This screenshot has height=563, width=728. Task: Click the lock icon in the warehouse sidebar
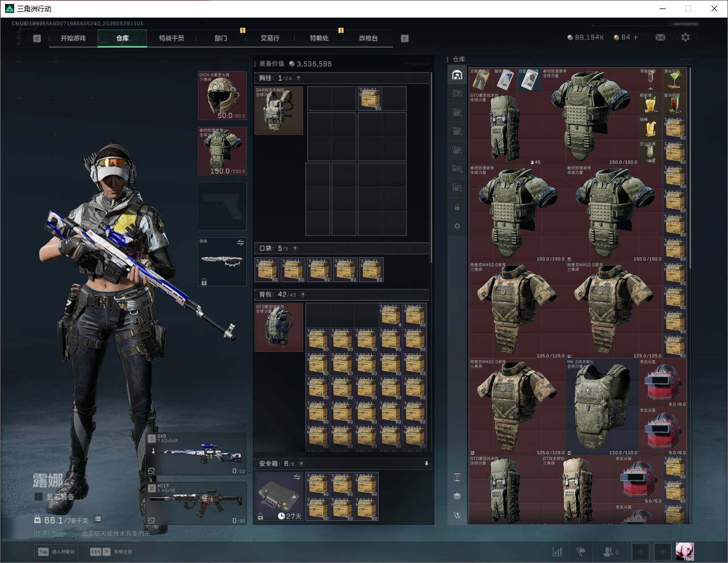pos(457,207)
